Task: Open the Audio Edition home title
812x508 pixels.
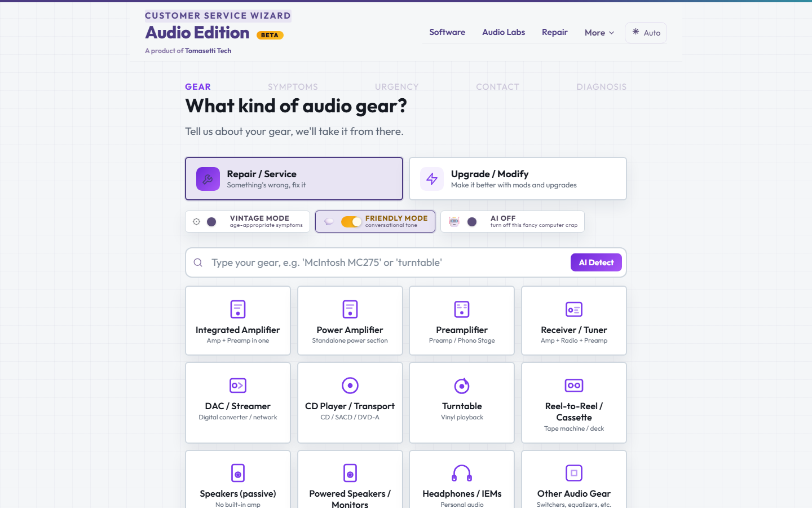Action: 197,33
